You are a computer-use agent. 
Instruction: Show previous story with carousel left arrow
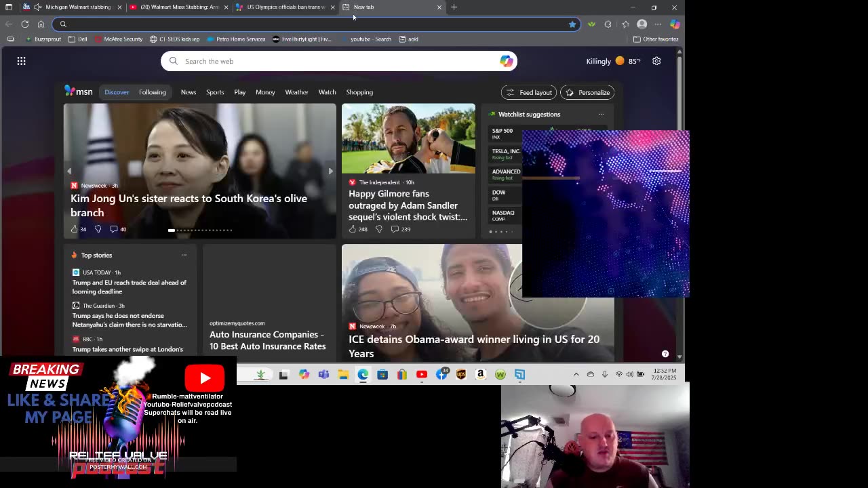[68, 171]
